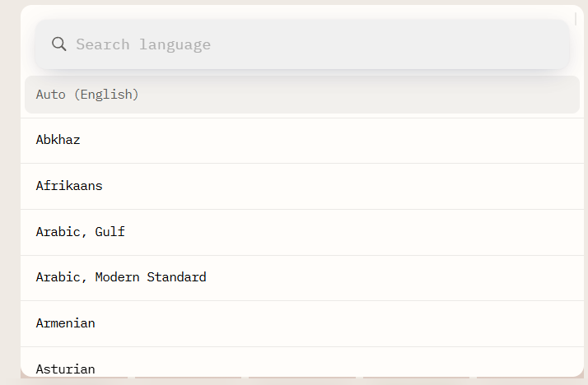Click the language list scrollbar thumb
This screenshot has height=385, width=588.
click(x=575, y=19)
